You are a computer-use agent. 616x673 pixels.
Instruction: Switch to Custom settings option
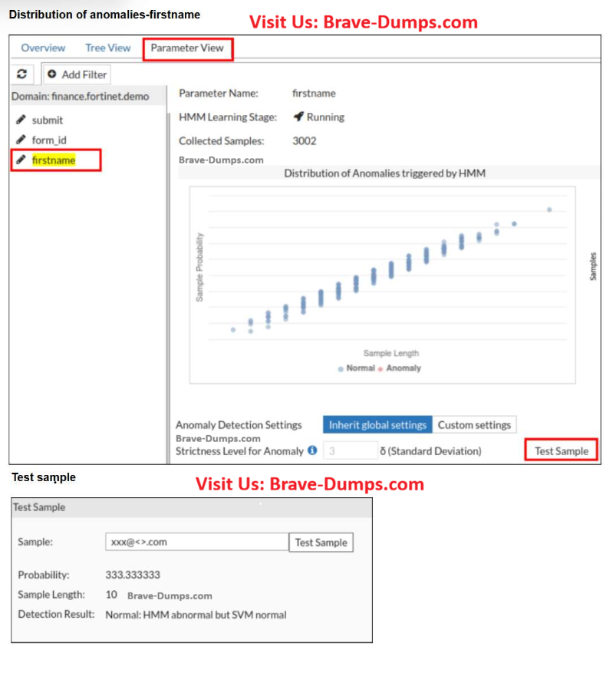coord(473,425)
